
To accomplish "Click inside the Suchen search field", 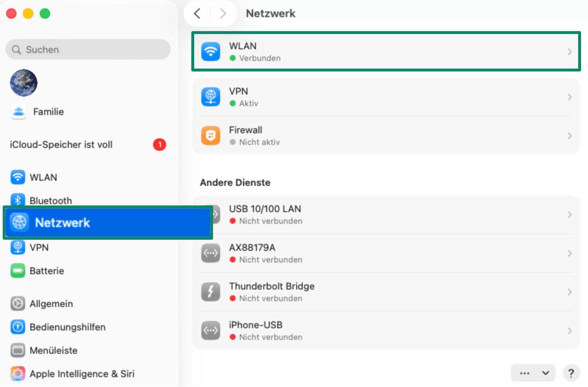I will click(x=88, y=49).
